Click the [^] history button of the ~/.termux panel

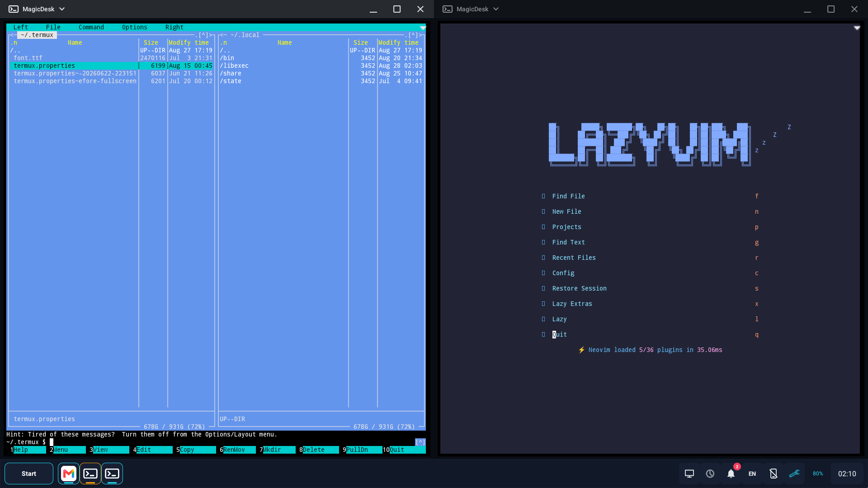203,35
